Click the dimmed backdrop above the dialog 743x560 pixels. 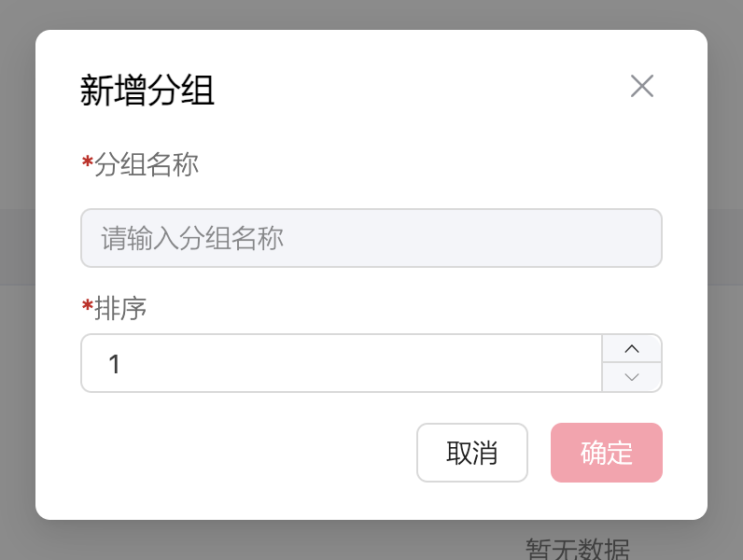(371, 14)
